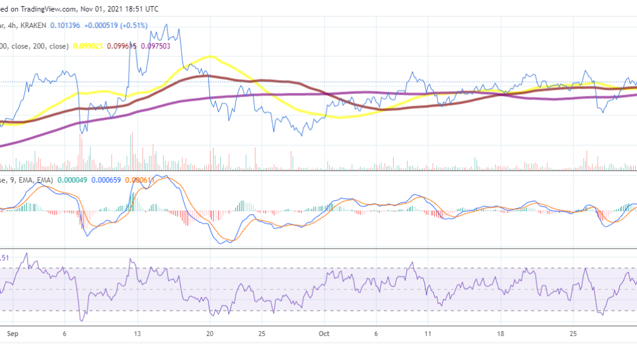Click the purple MA value 0.097503

pyautogui.click(x=156, y=45)
